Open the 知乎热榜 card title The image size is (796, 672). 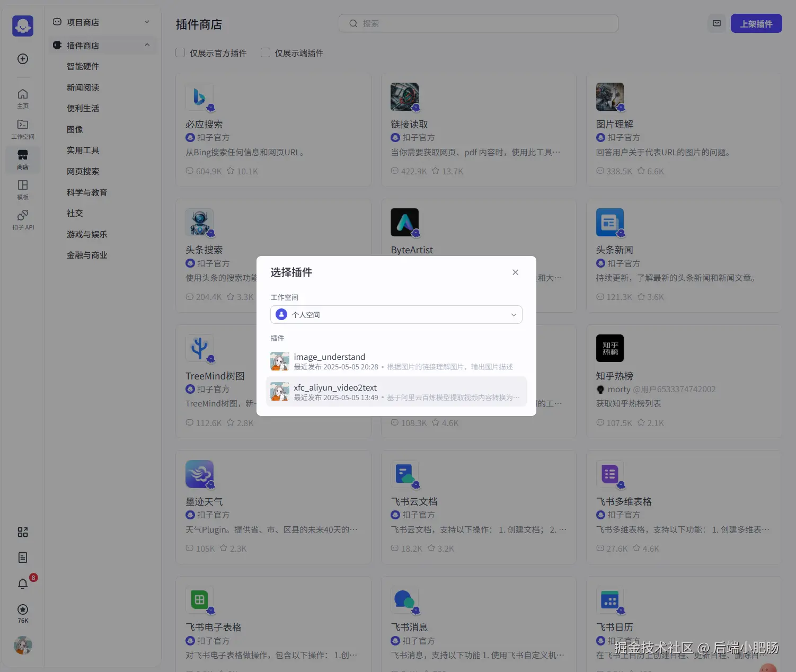click(x=614, y=376)
